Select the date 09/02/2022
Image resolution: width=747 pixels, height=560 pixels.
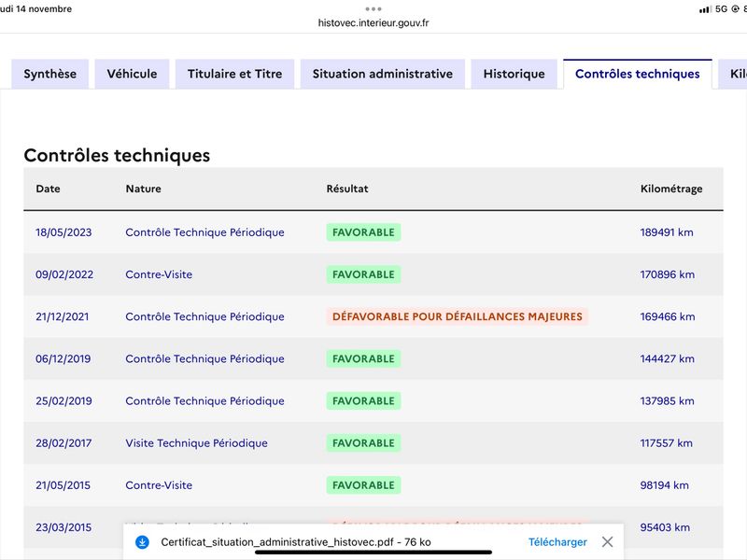pos(64,274)
